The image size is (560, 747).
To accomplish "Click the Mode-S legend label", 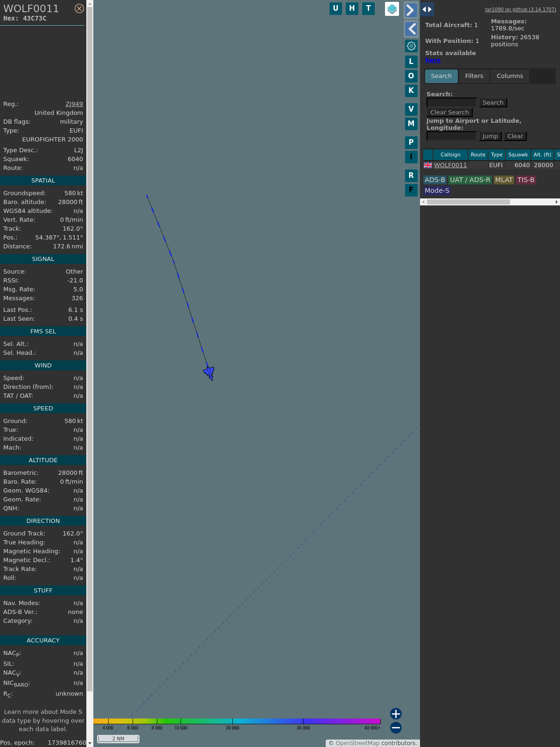I will [x=437, y=190].
